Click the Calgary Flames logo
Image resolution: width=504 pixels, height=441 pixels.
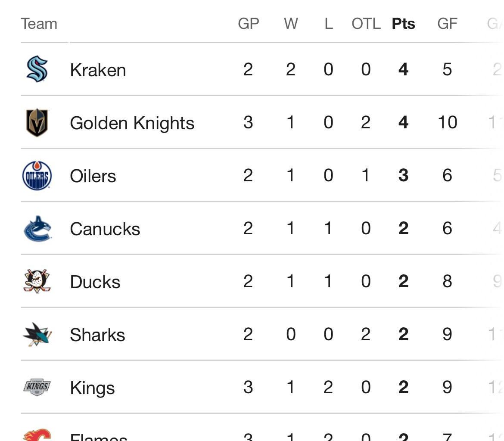tap(37, 435)
